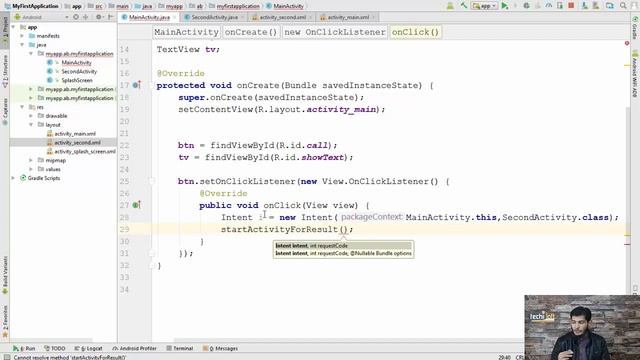Expand the manifests folder

click(22, 36)
